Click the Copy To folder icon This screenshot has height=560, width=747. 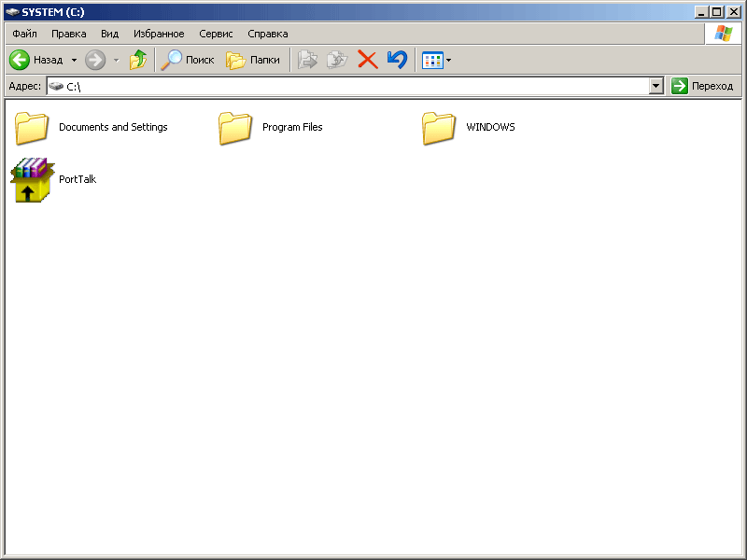(x=337, y=60)
